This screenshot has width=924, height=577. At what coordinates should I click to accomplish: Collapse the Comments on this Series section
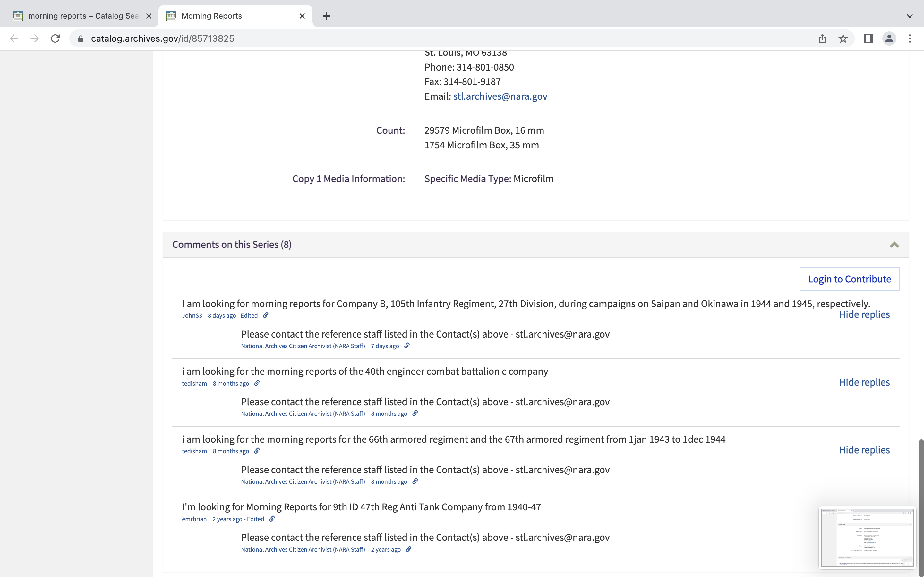coord(894,245)
